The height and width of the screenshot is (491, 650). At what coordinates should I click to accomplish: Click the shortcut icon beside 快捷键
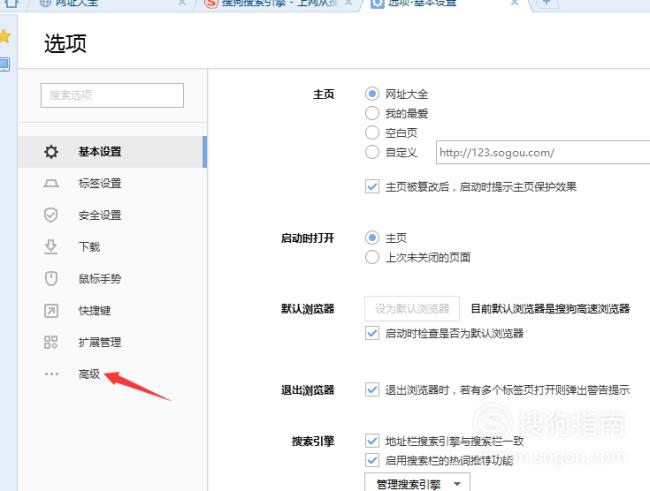point(51,310)
